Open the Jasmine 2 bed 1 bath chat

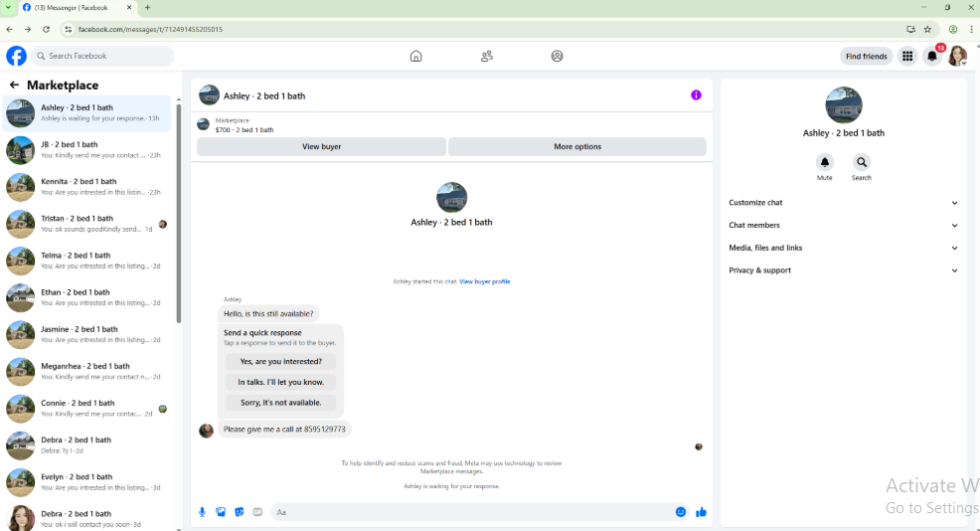[86, 335]
